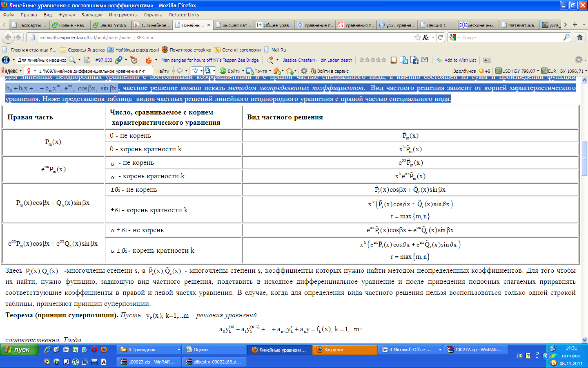Open the list all tabs dropdown
The image size is (588, 368).
click(x=584, y=25)
